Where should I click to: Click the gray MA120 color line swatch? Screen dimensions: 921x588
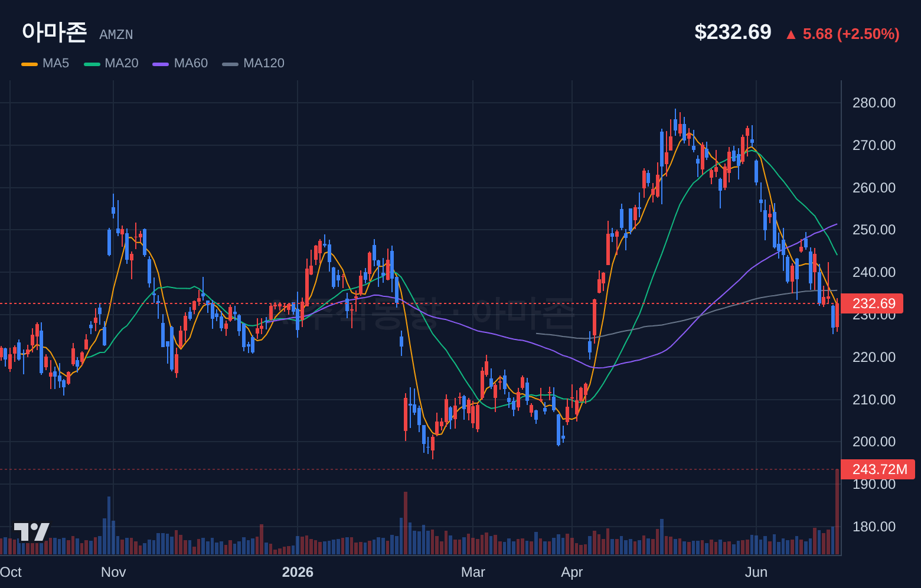point(230,64)
